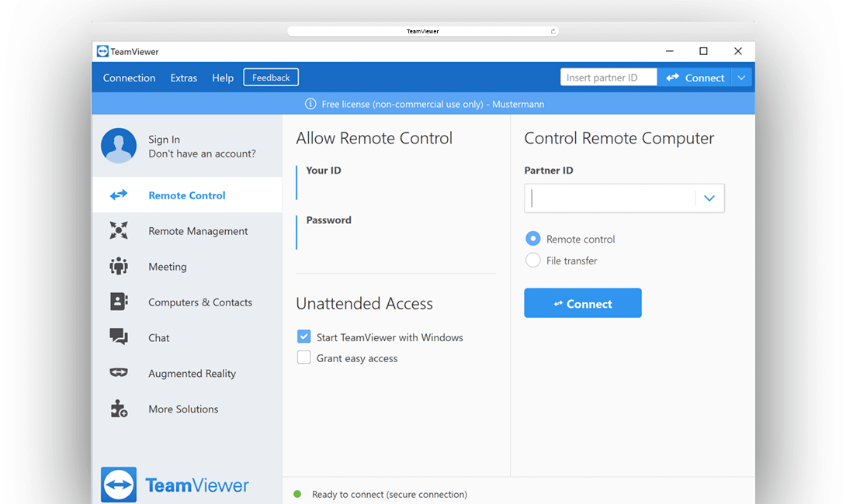This screenshot has width=846, height=504.
Task: Click the Computers & Contacts address book icon
Action: point(119,302)
